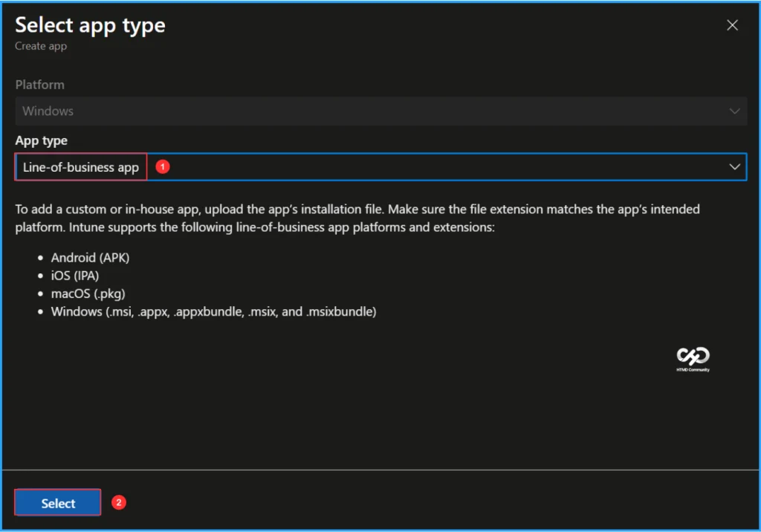761x532 pixels.
Task: Click the App type label
Action: 42,140
